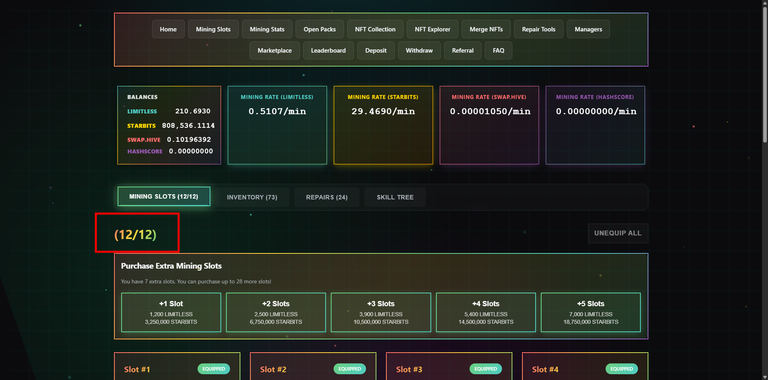This screenshot has width=768, height=380.
Task: Click the Slot #3 Equipped badge
Action: [x=485, y=369]
